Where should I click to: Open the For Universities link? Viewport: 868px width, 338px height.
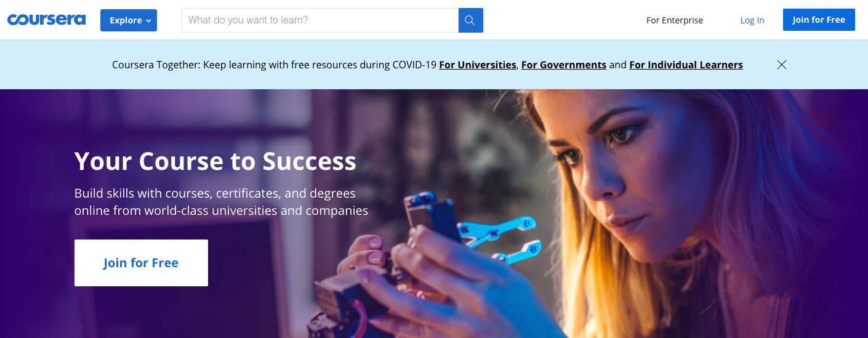click(478, 65)
